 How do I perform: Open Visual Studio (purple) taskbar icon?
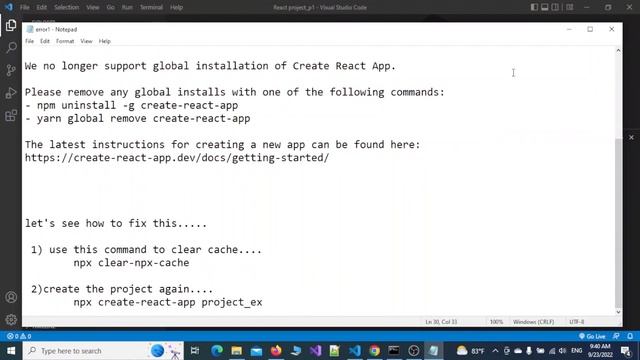click(315, 351)
